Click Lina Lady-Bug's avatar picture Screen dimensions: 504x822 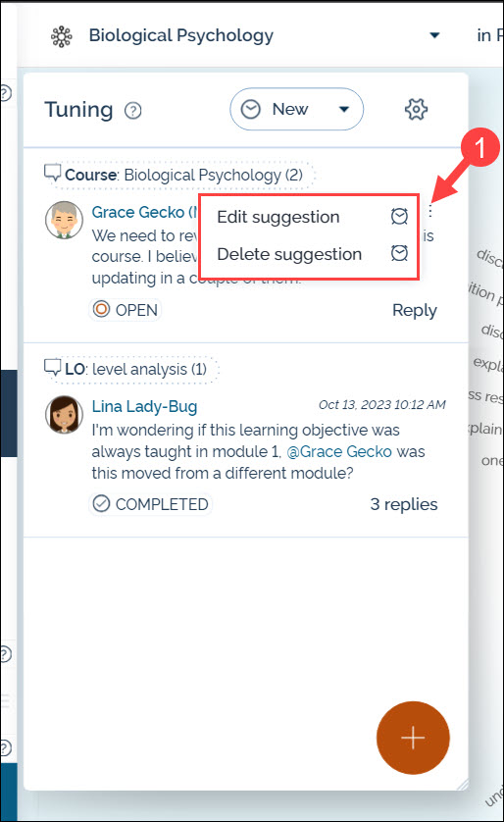[x=64, y=414]
